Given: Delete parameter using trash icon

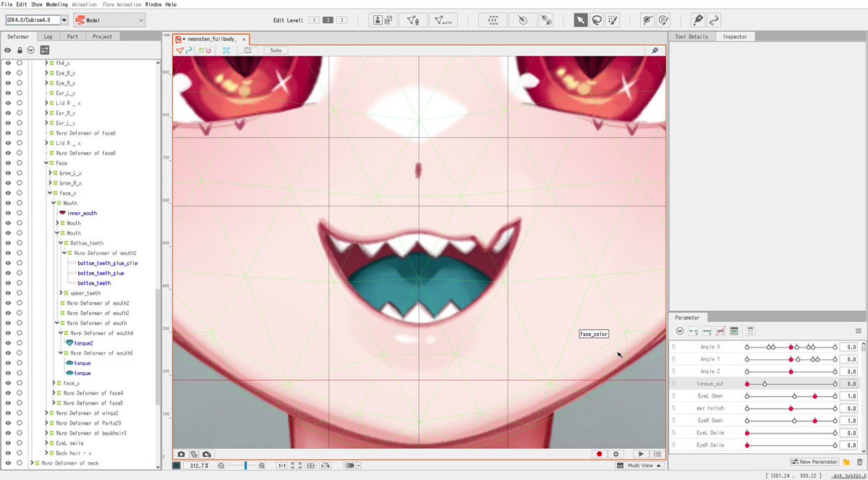Looking at the screenshot, I should (x=859, y=462).
